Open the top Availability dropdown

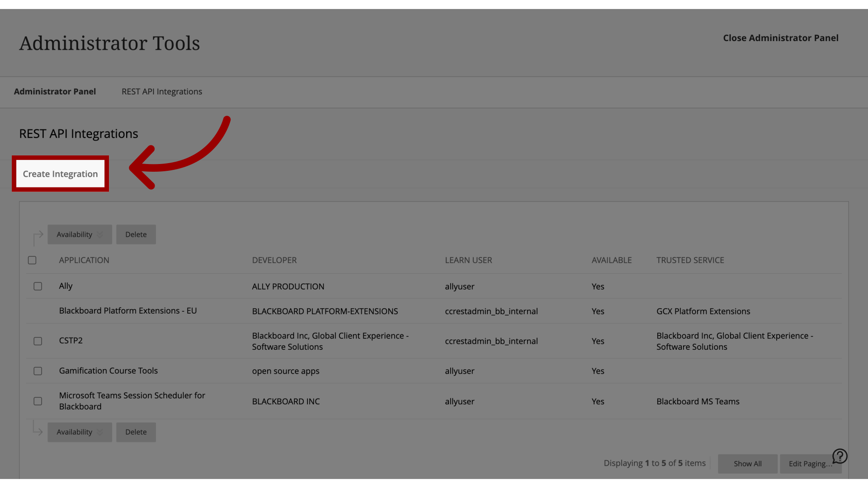[x=80, y=235]
